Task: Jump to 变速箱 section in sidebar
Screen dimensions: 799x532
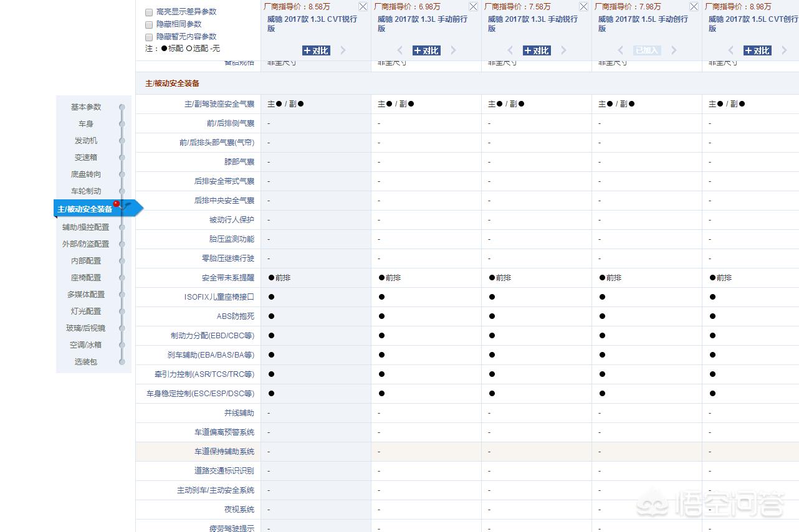Action: point(86,158)
